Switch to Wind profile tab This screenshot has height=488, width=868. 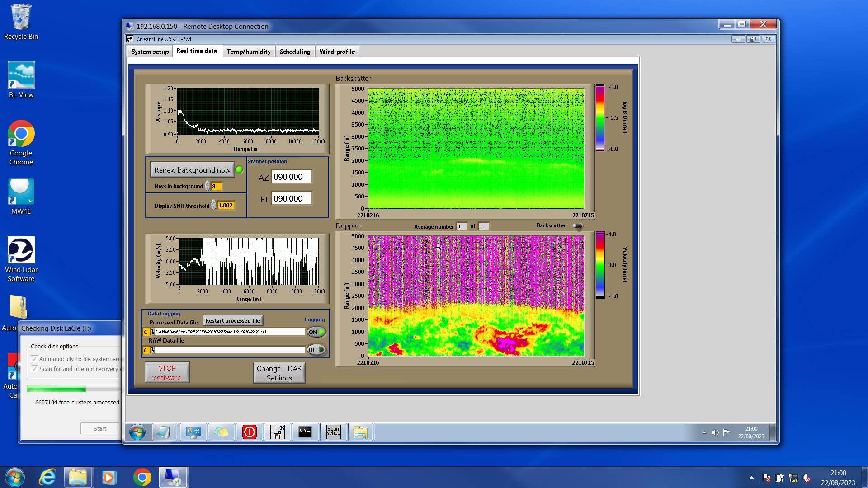tap(337, 52)
